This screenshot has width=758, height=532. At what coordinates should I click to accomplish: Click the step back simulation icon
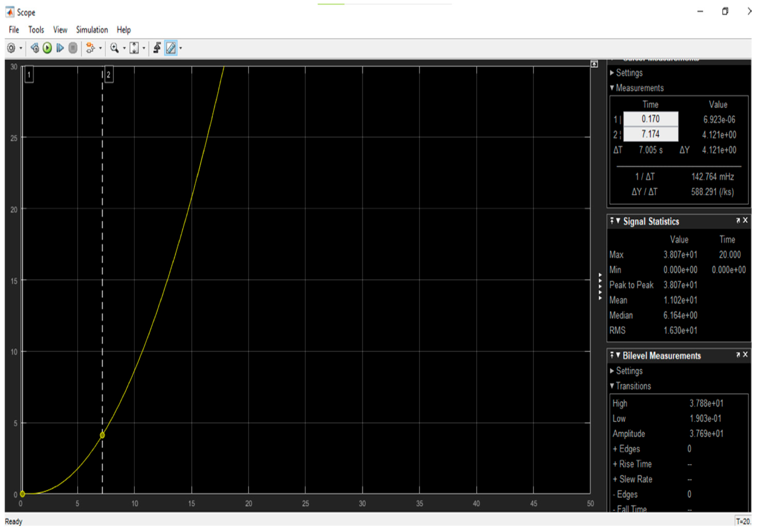click(35, 48)
